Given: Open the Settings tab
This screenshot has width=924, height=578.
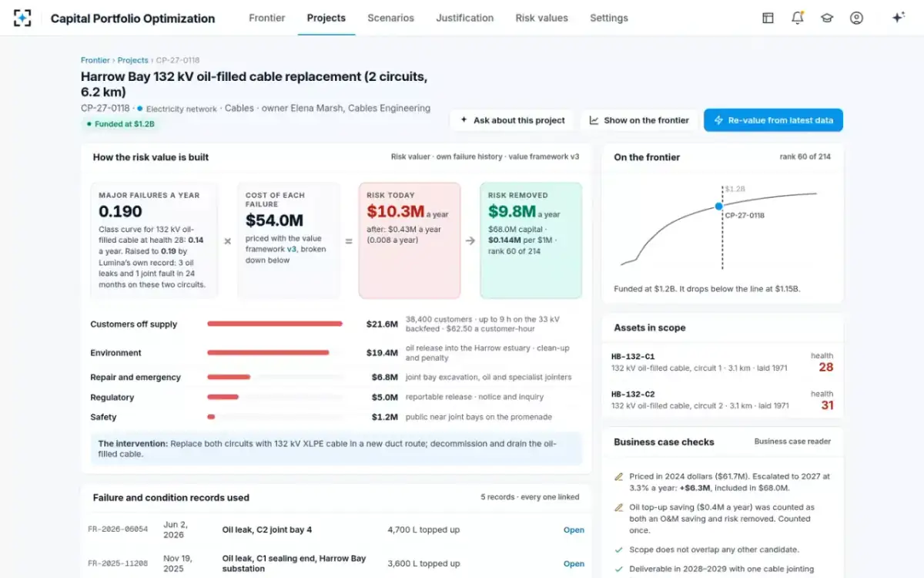Looking at the screenshot, I should [609, 18].
